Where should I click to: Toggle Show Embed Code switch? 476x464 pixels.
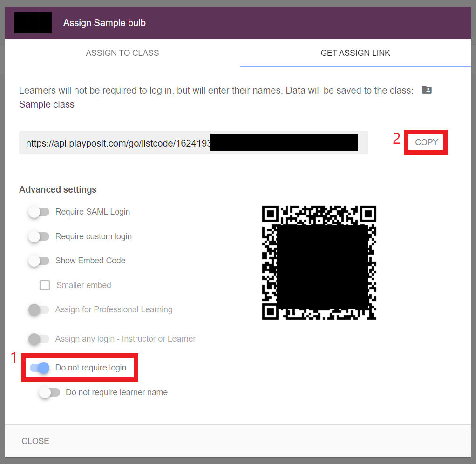point(39,261)
